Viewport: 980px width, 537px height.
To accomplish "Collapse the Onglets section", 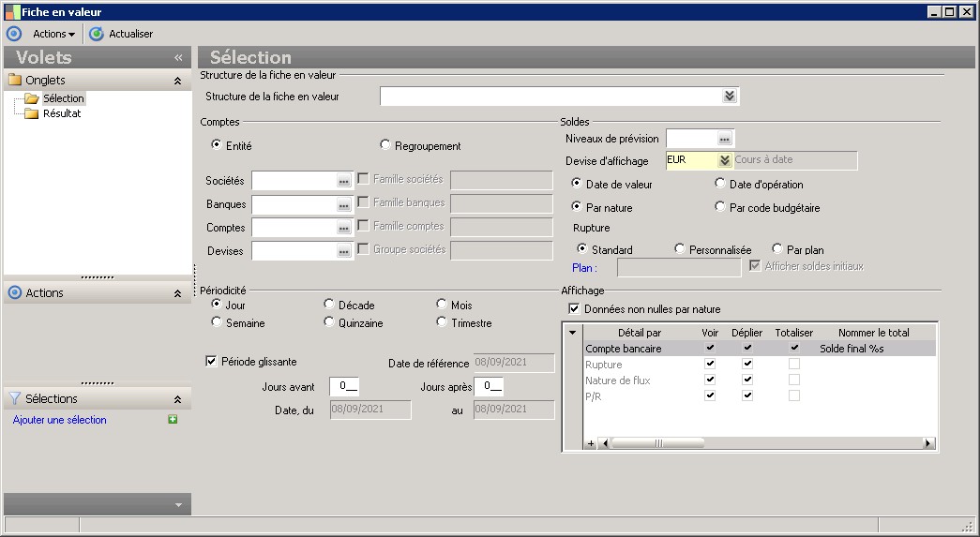I will pos(177,82).
